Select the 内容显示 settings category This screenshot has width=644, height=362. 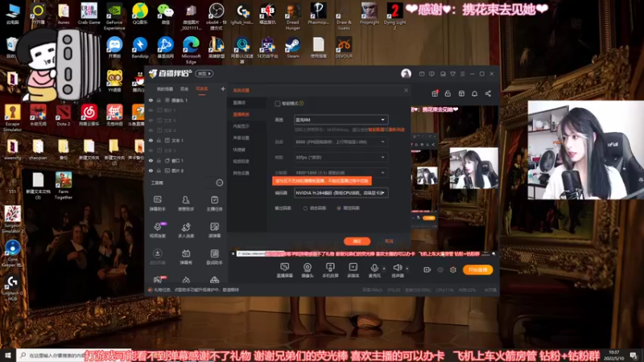[x=241, y=126]
